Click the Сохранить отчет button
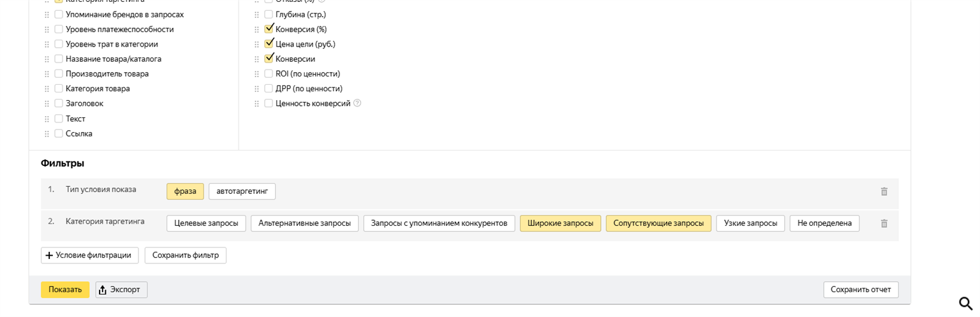This screenshot has width=980, height=317. tap(861, 290)
